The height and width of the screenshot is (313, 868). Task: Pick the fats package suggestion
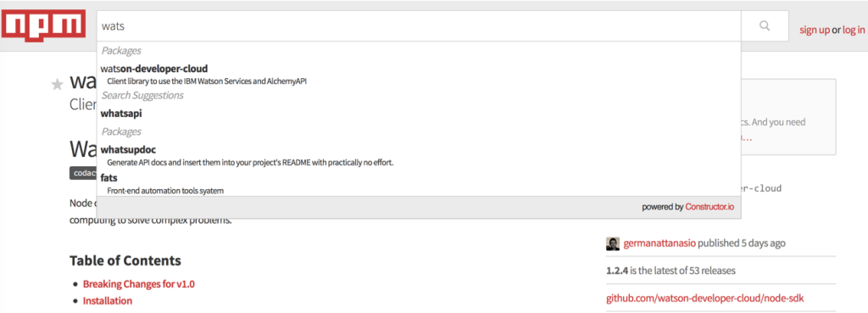coord(419,183)
